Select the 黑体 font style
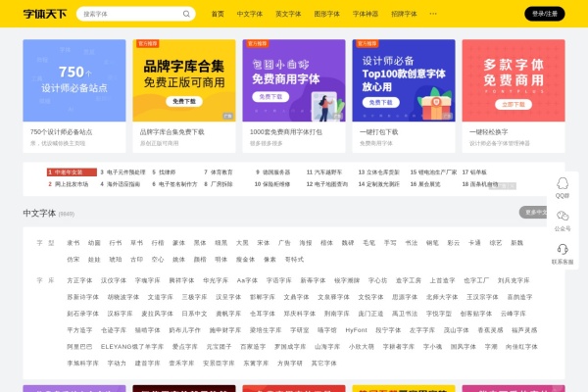This screenshot has width=588, height=392. coord(200,243)
